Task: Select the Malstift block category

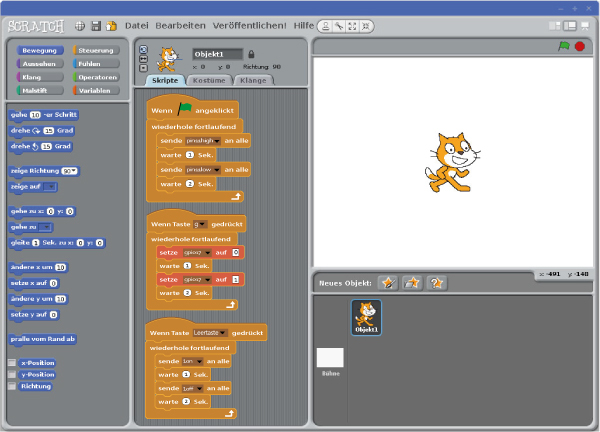Action: pos(39,91)
